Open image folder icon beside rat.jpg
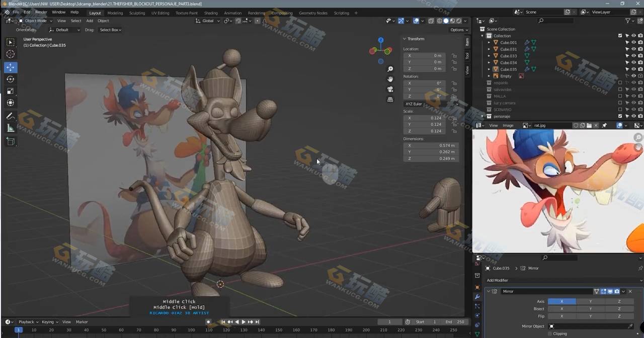The height and width of the screenshot is (338, 644). click(590, 125)
